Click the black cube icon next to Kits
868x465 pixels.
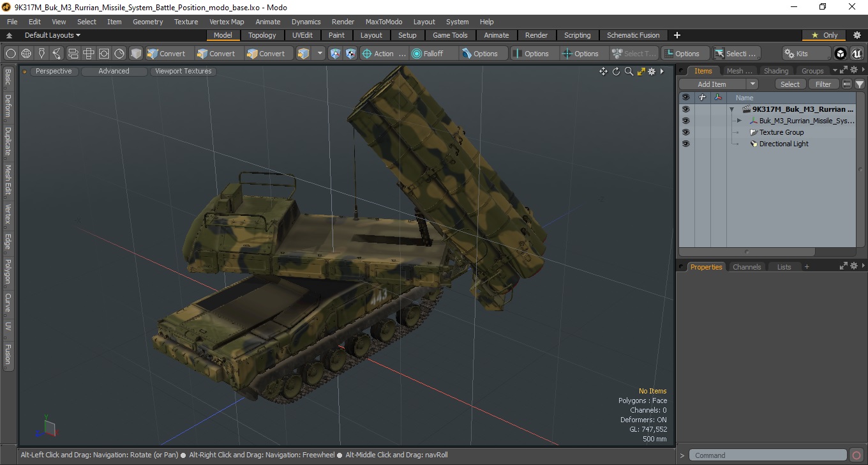point(841,54)
